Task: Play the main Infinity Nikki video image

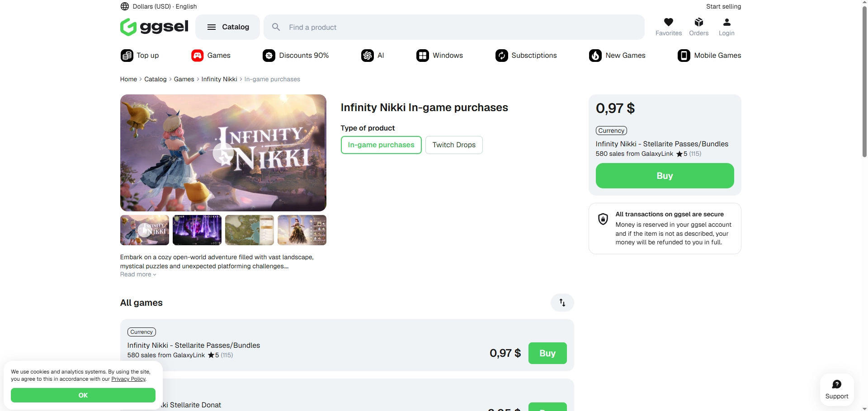Action: coord(223,153)
